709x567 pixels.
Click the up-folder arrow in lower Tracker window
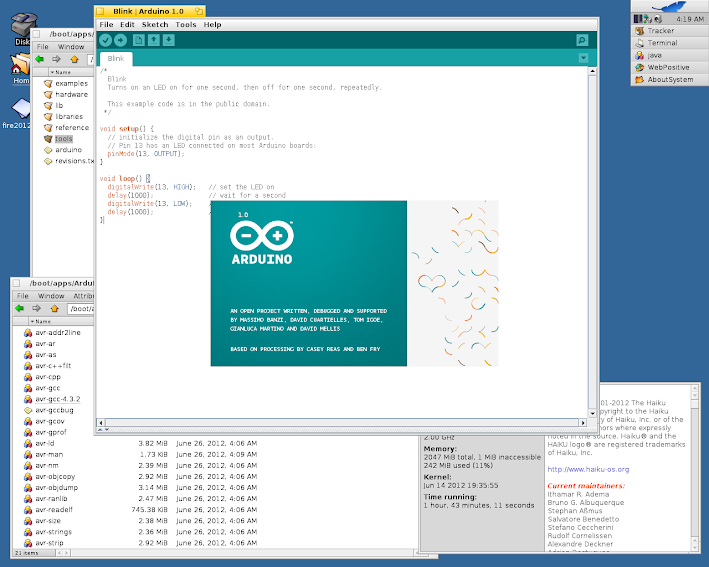55,308
